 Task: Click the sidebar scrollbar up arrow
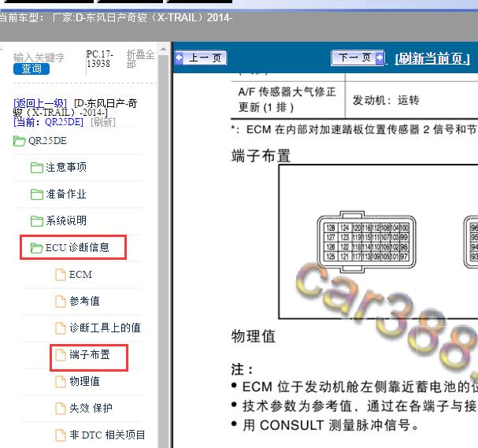click(x=163, y=49)
